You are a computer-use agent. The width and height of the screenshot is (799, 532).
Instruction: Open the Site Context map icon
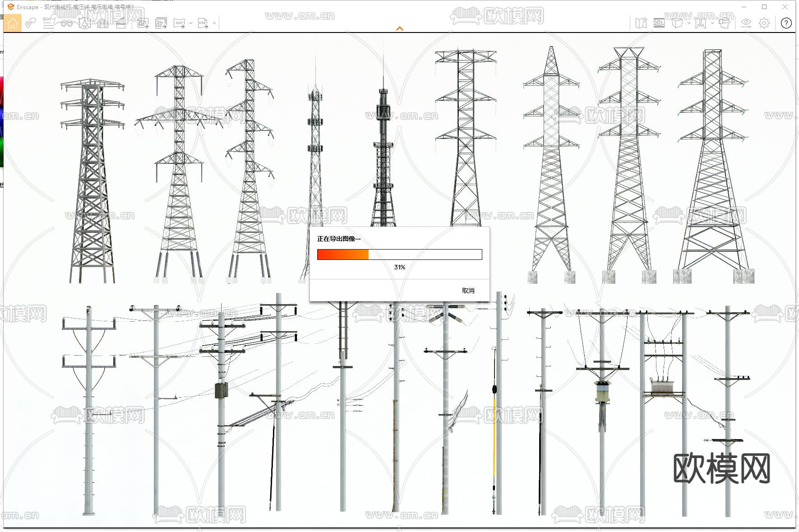641,23
